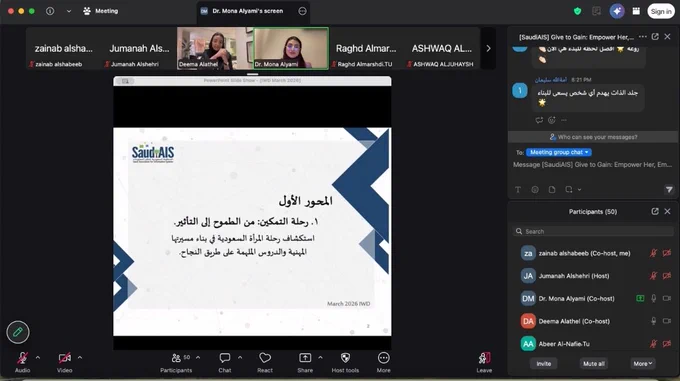Open the Dr. Mona Alyami's screen tab
680x381 pixels.
248,11
